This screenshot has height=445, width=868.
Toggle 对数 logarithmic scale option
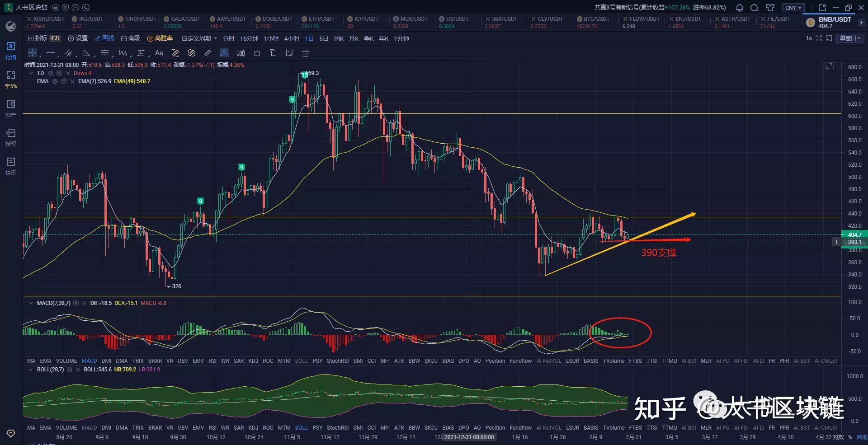pyautogui.click(x=839, y=437)
